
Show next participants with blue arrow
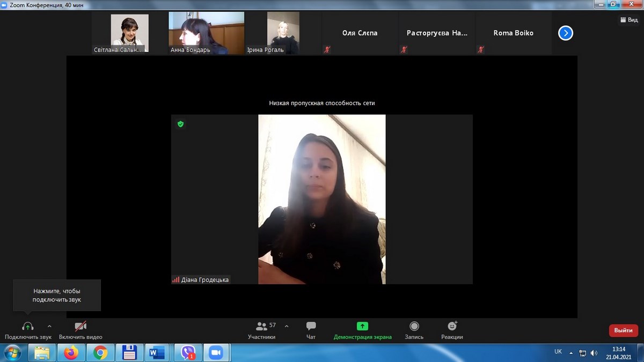point(565,33)
